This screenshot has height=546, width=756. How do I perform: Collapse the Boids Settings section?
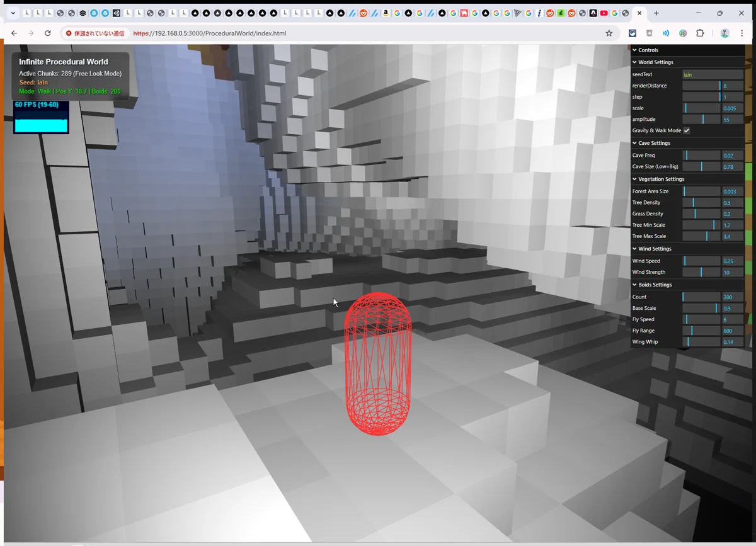tap(655, 285)
